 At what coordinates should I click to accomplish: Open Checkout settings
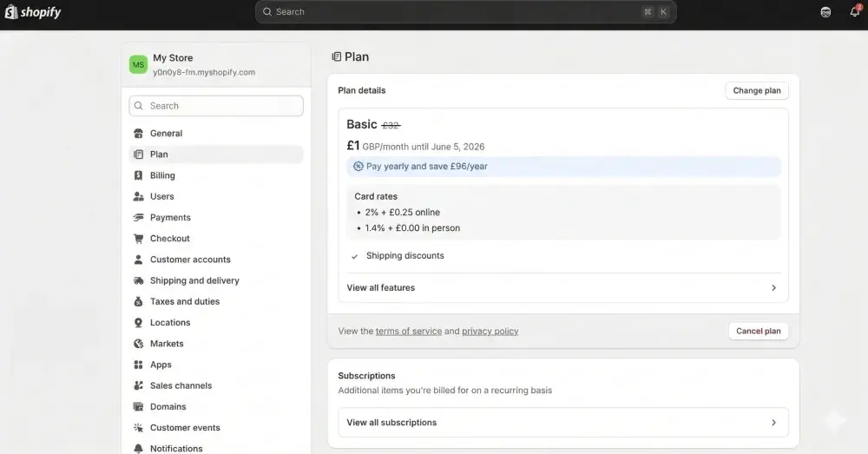(x=216, y=239)
